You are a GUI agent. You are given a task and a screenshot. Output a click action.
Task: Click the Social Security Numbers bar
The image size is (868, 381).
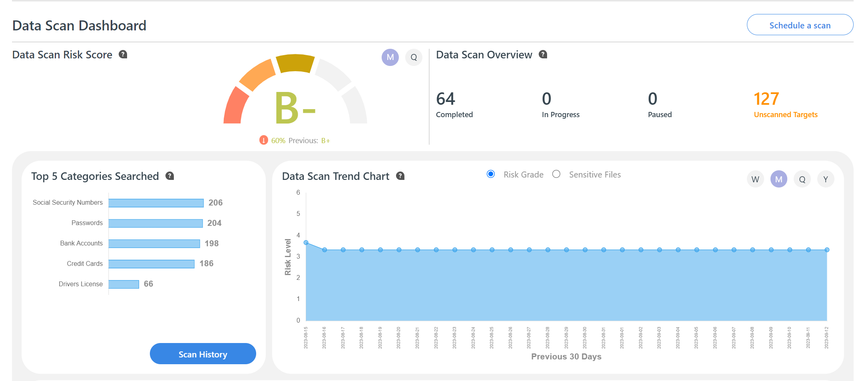coord(156,203)
